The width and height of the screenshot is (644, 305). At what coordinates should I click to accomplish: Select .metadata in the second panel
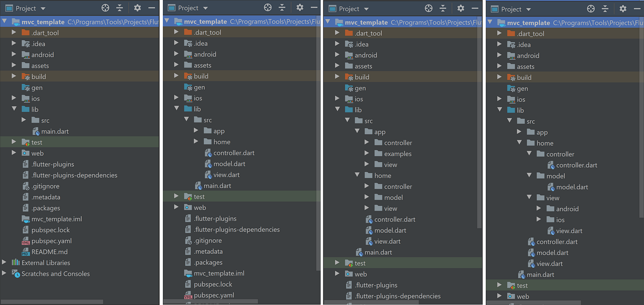pos(208,252)
